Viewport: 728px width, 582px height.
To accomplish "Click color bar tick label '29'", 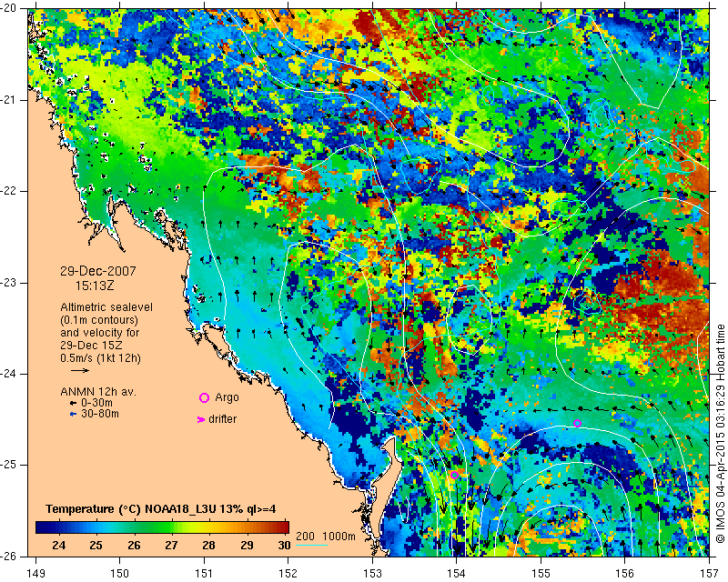I will [247, 545].
